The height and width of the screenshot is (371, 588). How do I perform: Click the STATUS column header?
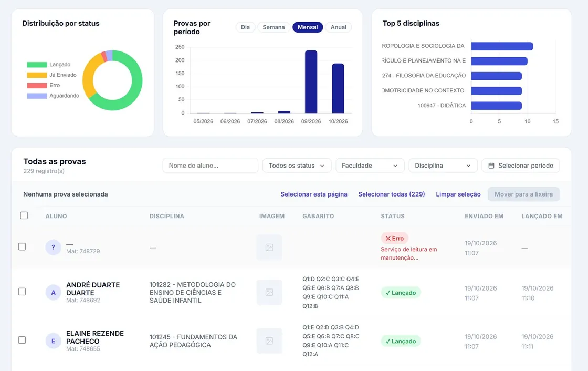[x=393, y=216]
